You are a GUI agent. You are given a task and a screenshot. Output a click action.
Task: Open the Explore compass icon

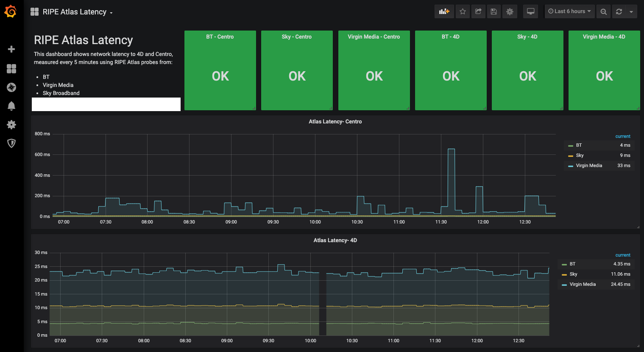coord(11,87)
